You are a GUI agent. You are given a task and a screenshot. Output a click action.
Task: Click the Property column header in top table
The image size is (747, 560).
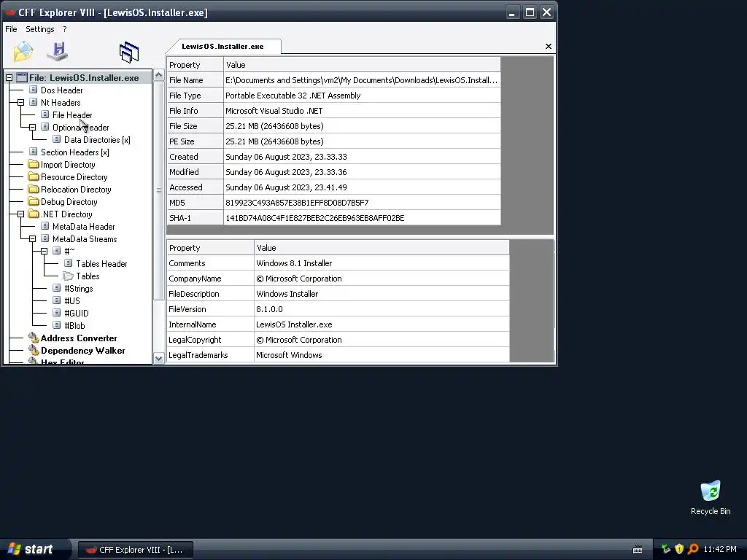[195, 65]
